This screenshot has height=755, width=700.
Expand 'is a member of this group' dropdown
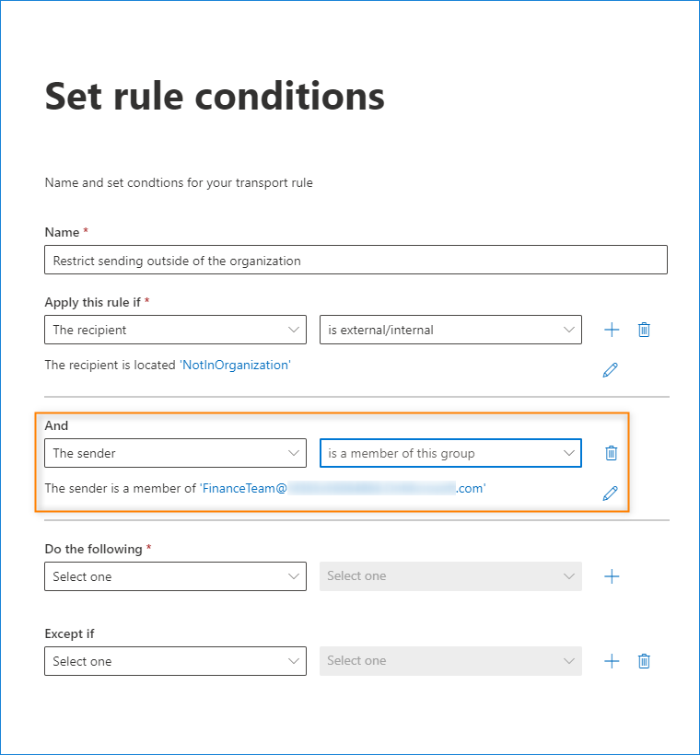(450, 453)
